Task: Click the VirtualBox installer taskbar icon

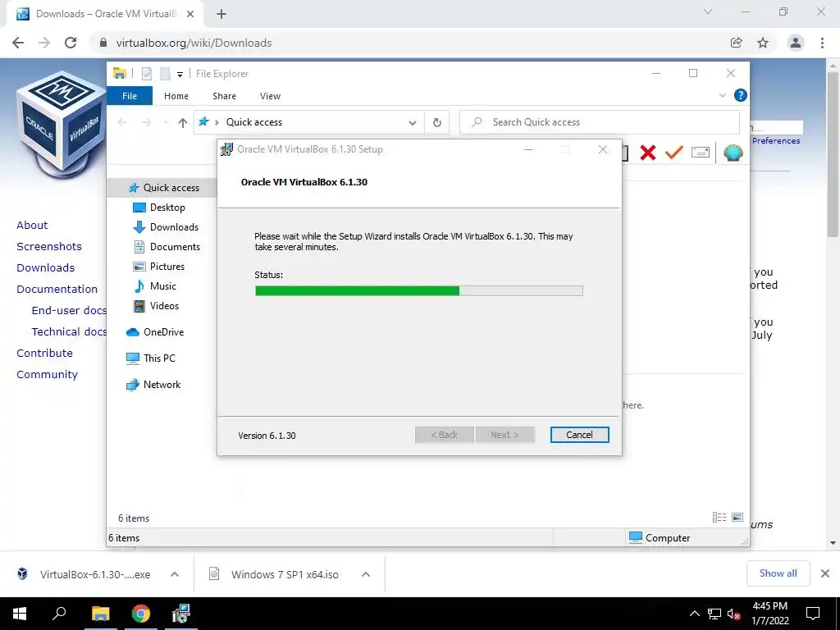Action: pyautogui.click(x=181, y=614)
